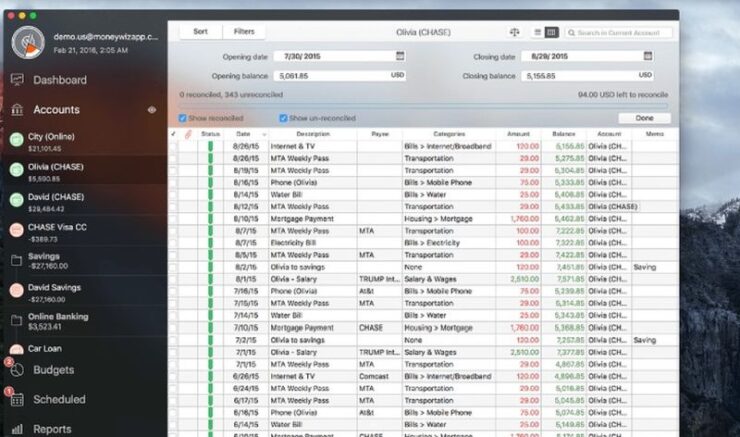Open the Savings account group
740x437 pixels.
coord(85,261)
